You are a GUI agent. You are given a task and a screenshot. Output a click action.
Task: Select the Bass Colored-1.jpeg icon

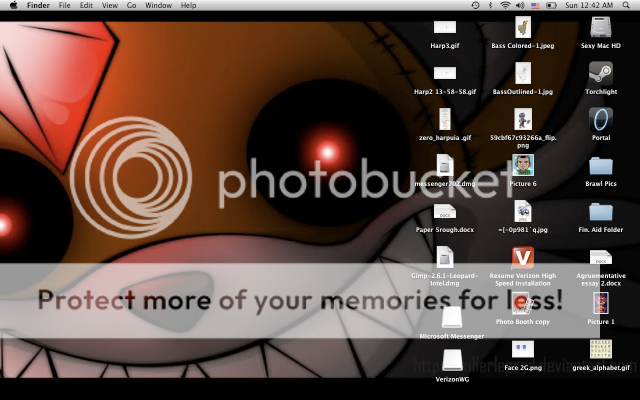coord(523,27)
